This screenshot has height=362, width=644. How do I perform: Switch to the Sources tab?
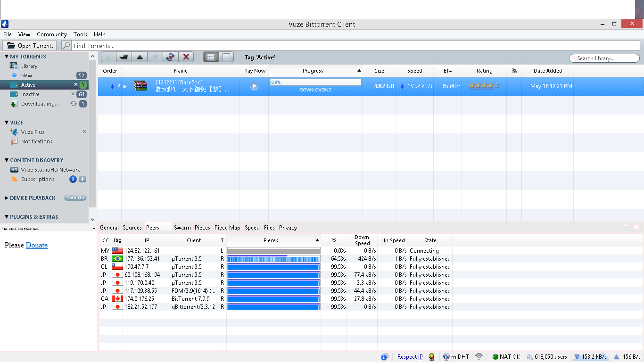132,228
